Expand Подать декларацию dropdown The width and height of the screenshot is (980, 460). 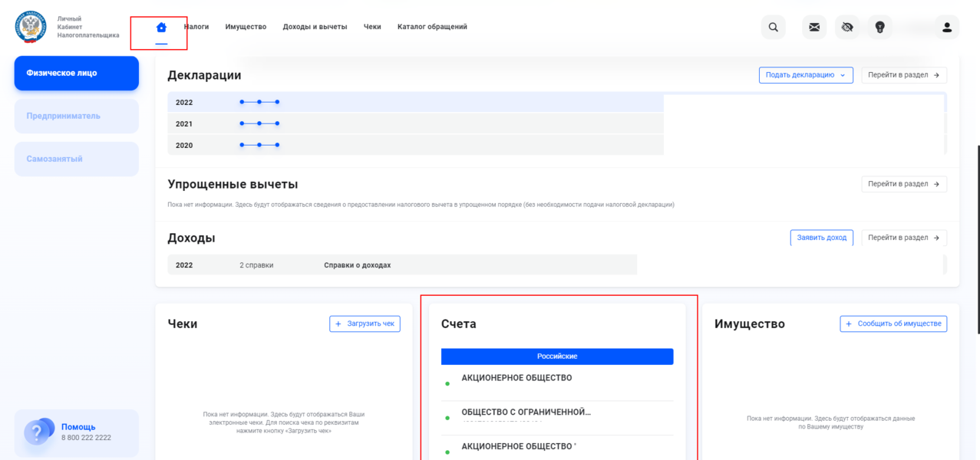point(806,75)
